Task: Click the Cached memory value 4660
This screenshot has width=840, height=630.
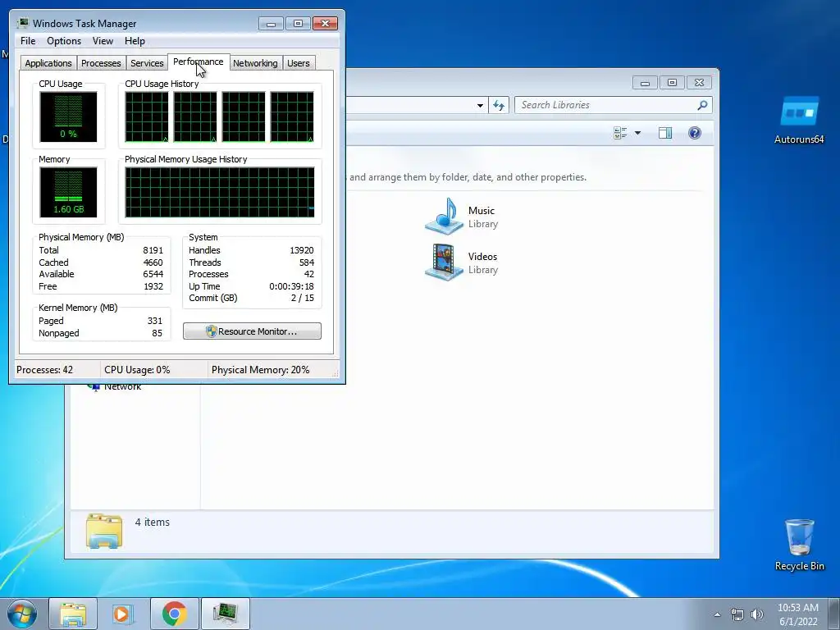Action: coord(153,262)
